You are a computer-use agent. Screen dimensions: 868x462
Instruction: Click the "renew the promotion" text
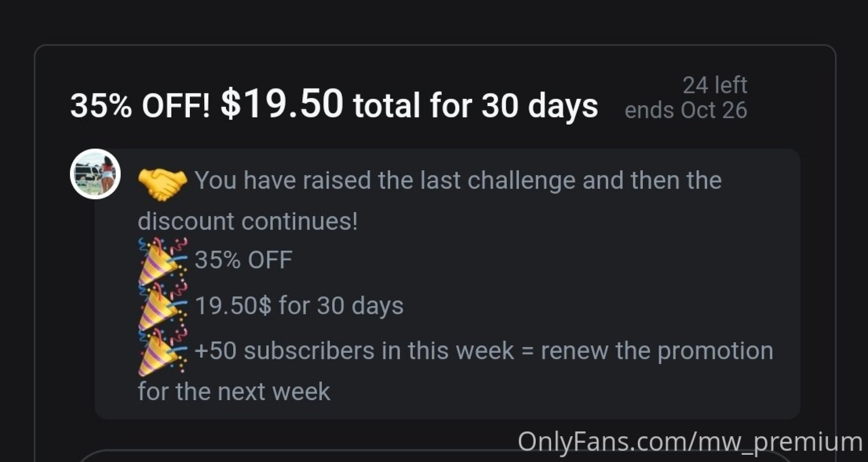coord(656,351)
